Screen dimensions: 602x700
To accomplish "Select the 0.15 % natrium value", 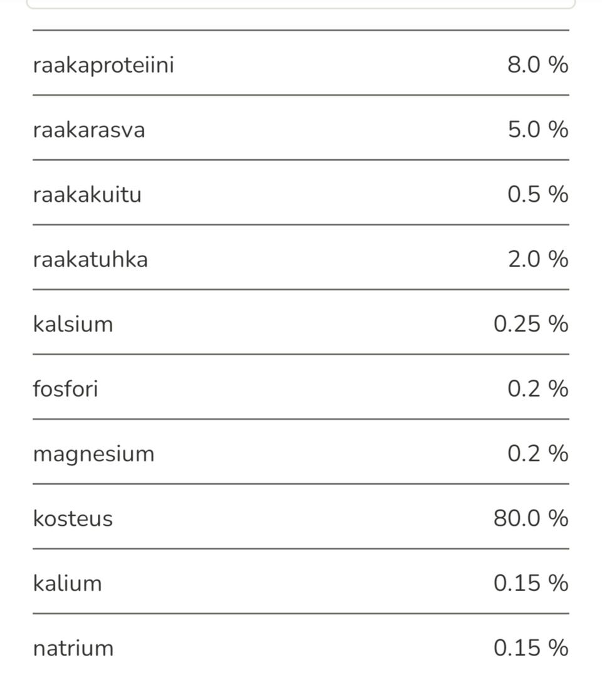I will coord(531,648).
